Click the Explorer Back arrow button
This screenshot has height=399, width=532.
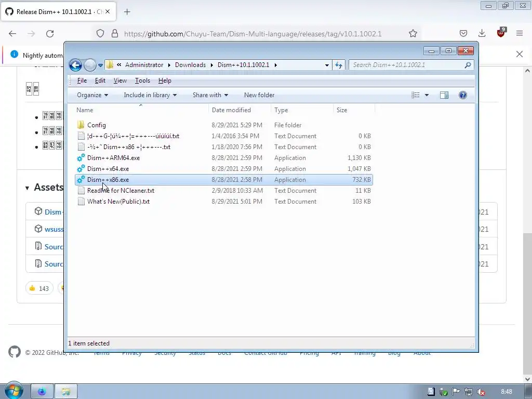tap(75, 65)
